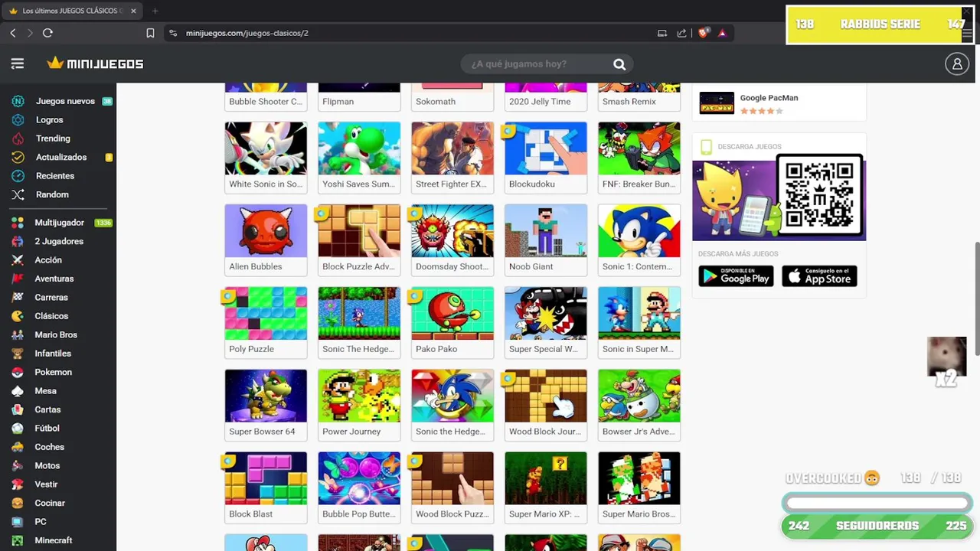Click Google PacMan star rating
This screenshot has width=980, height=551.
pos(761,111)
